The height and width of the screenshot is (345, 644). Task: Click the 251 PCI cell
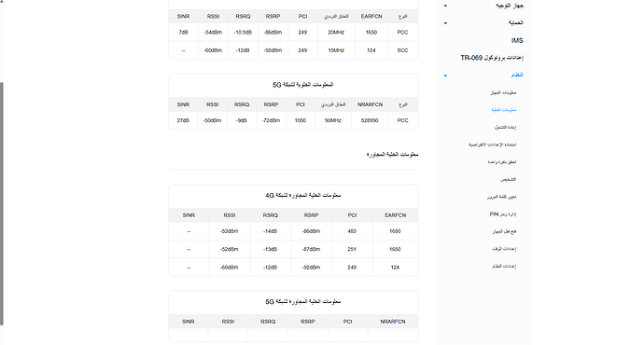(x=352, y=249)
